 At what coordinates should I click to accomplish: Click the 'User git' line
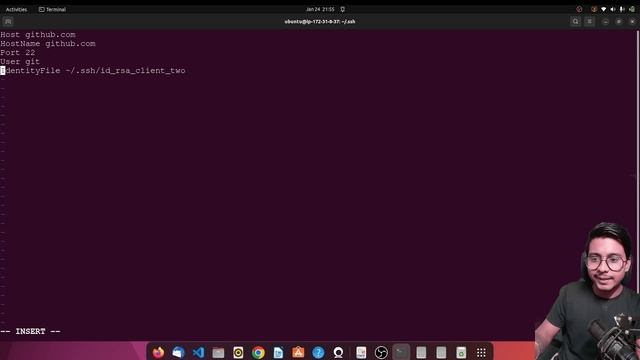20,62
